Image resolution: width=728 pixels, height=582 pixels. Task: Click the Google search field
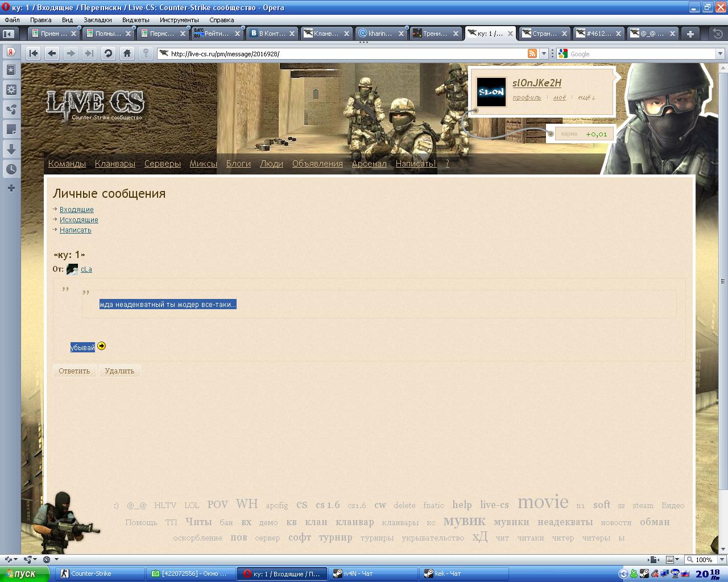(x=642, y=54)
